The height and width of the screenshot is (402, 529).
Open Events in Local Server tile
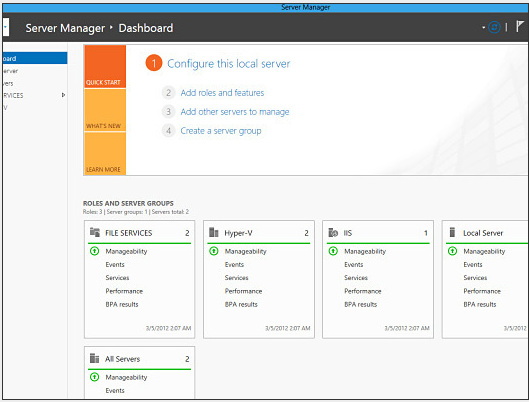(x=473, y=264)
